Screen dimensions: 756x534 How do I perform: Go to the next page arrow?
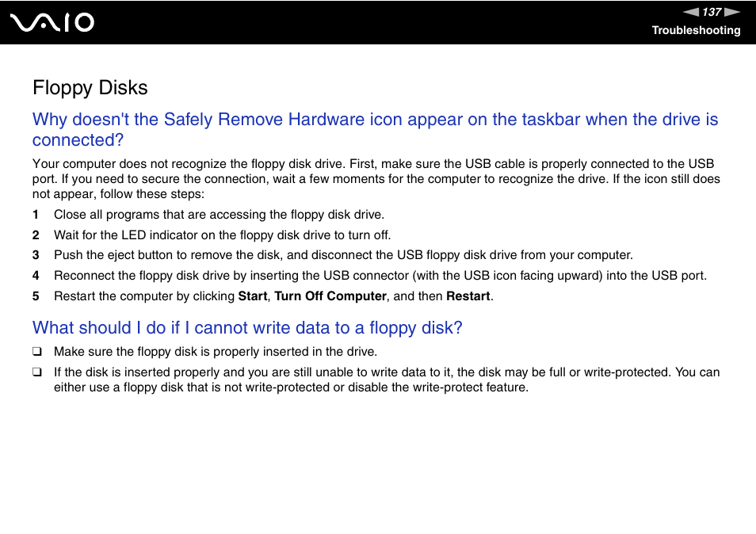pos(732,12)
